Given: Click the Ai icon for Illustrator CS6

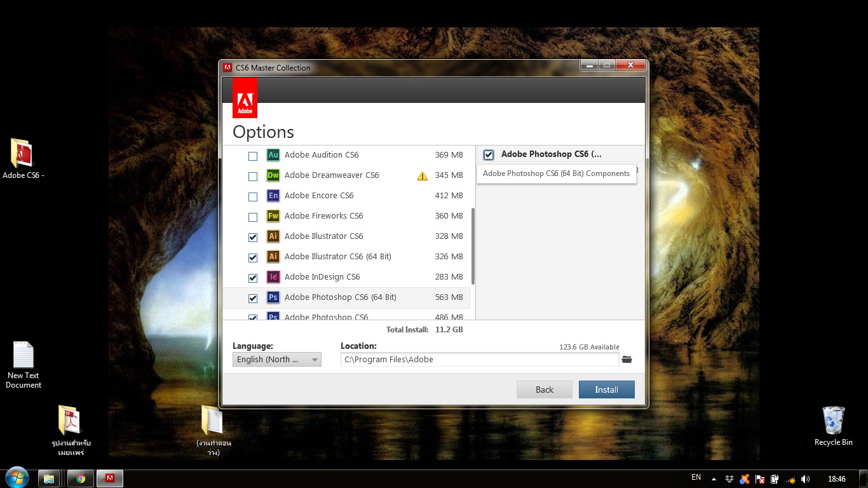Looking at the screenshot, I should pyautogui.click(x=273, y=236).
